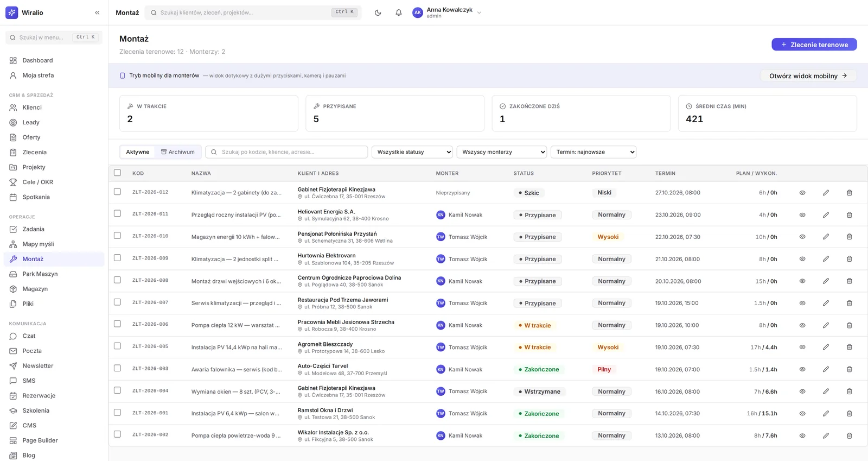Tick the checkbox for ZLT-2026-009
The image size is (868, 461).
point(117,258)
